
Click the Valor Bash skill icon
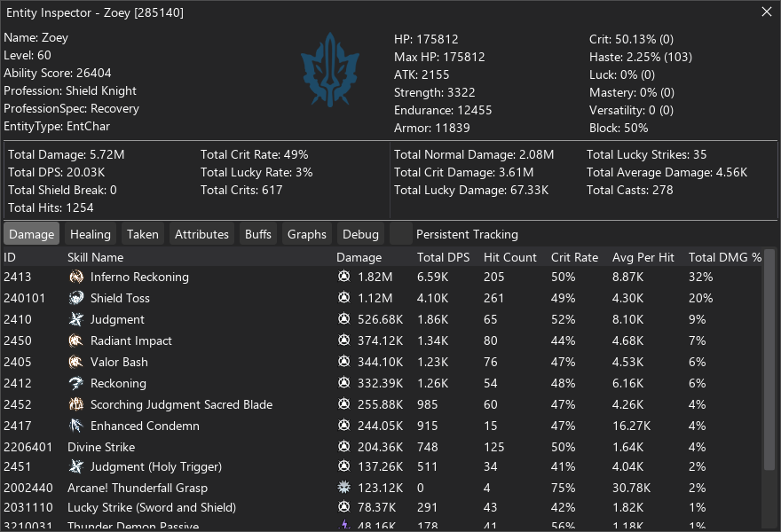75,362
